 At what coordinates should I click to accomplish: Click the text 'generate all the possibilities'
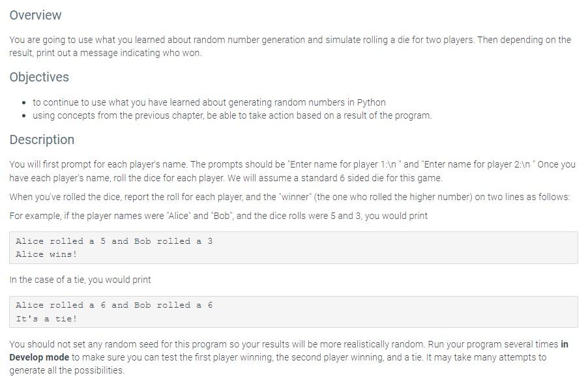coord(66,370)
